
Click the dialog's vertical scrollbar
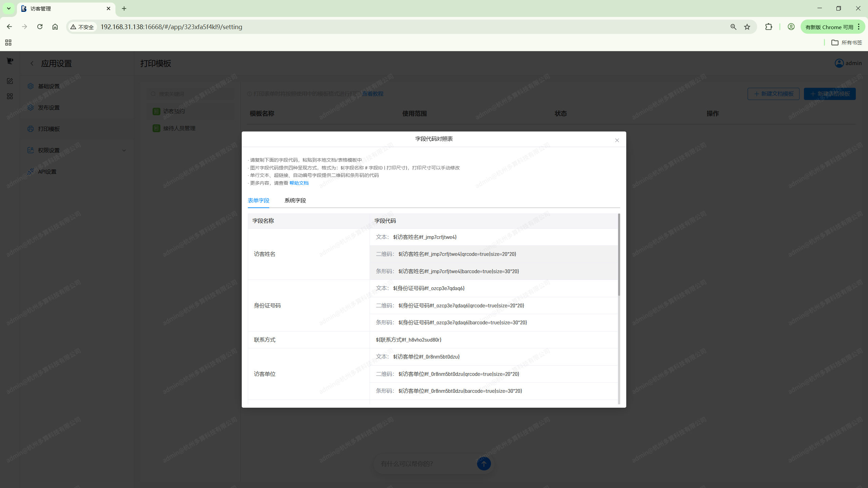point(619,254)
